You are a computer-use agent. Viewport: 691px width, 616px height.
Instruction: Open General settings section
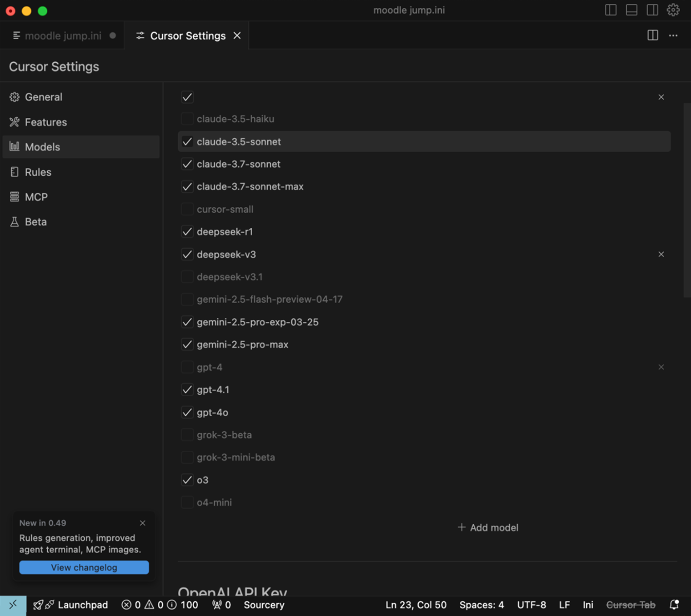(x=81, y=97)
